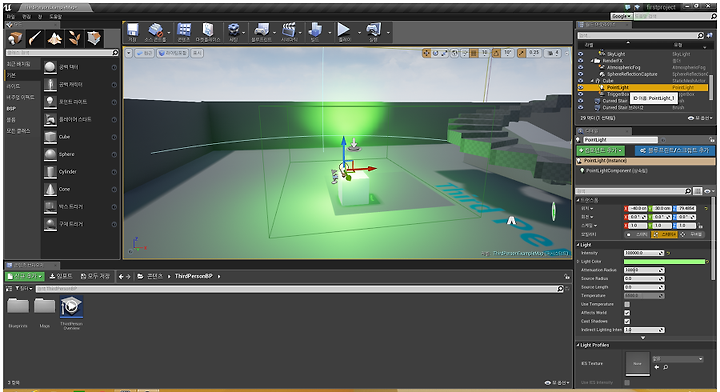
Task: Click the Build toolbar icon
Action: [315, 30]
